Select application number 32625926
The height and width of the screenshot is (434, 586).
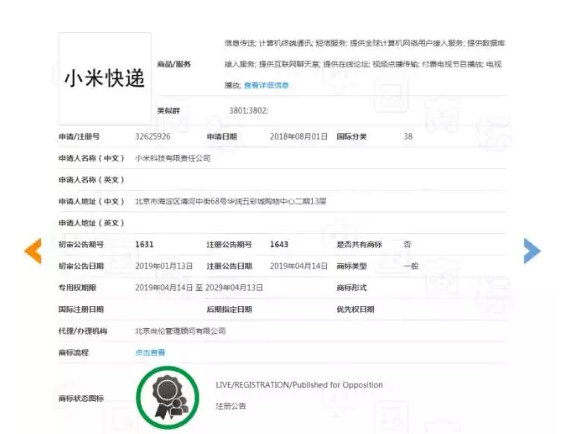click(x=152, y=136)
